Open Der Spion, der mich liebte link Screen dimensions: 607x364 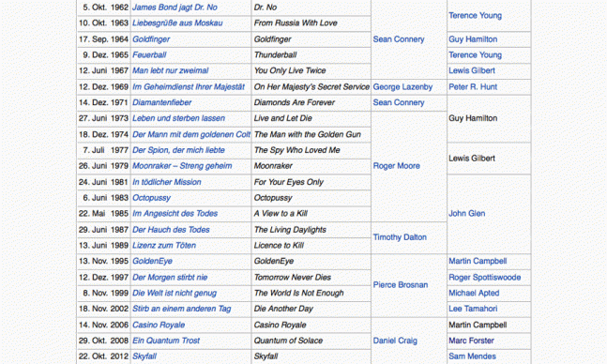(178, 150)
